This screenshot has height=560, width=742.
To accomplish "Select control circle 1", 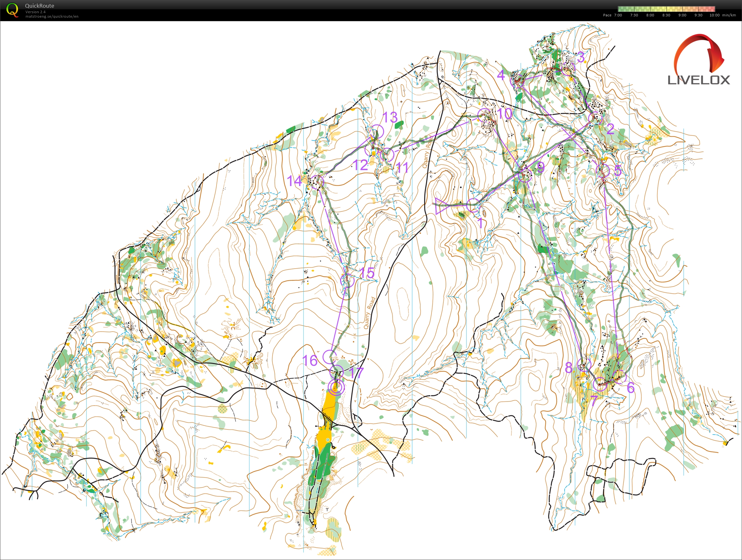I will [x=473, y=205].
